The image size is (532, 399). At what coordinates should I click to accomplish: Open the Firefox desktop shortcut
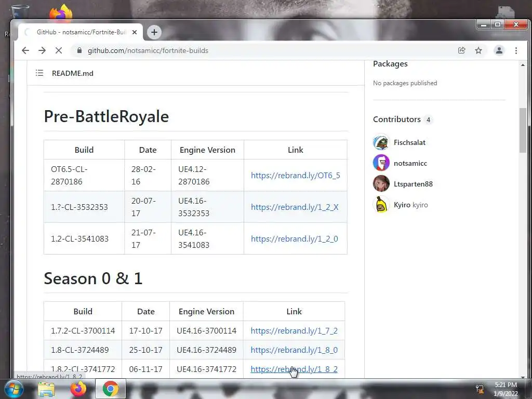pyautogui.click(x=61, y=12)
